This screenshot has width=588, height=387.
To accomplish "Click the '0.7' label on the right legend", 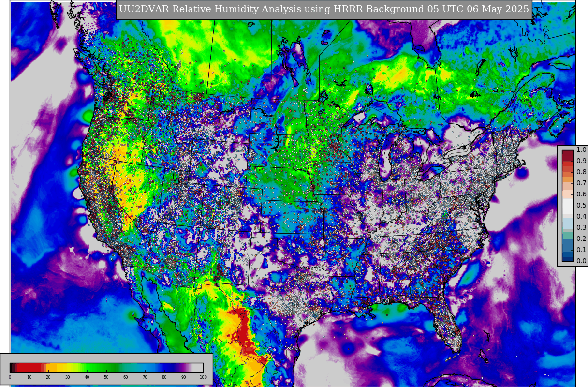I will 581,183.
